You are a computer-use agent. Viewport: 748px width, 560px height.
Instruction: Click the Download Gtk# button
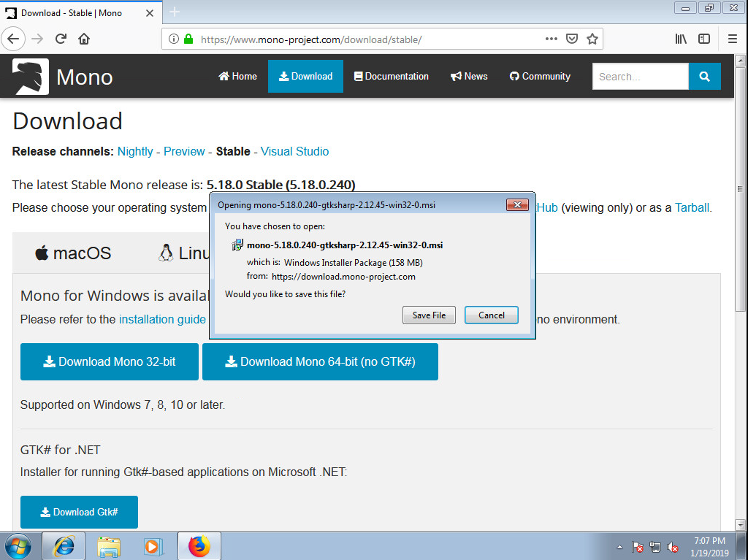pos(79,512)
